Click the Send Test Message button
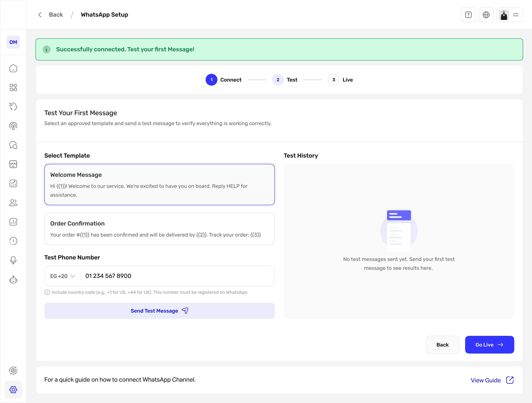This screenshot has height=403, width=532. pyautogui.click(x=159, y=311)
